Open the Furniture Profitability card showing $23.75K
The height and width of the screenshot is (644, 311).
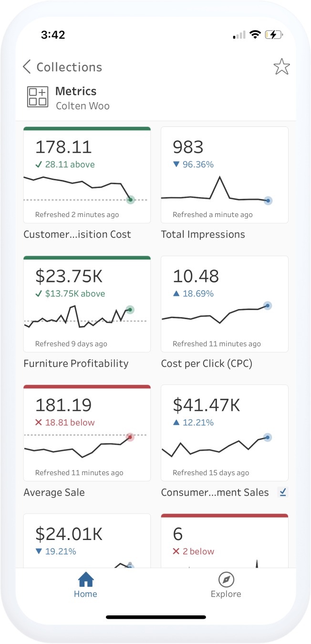(x=87, y=304)
